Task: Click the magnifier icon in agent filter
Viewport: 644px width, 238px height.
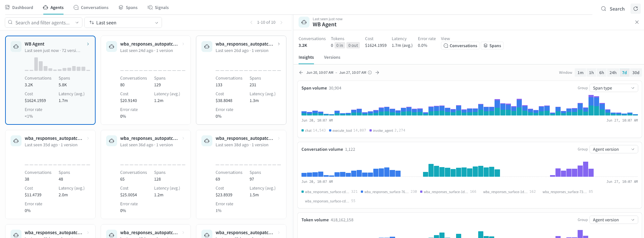Action: (10, 22)
